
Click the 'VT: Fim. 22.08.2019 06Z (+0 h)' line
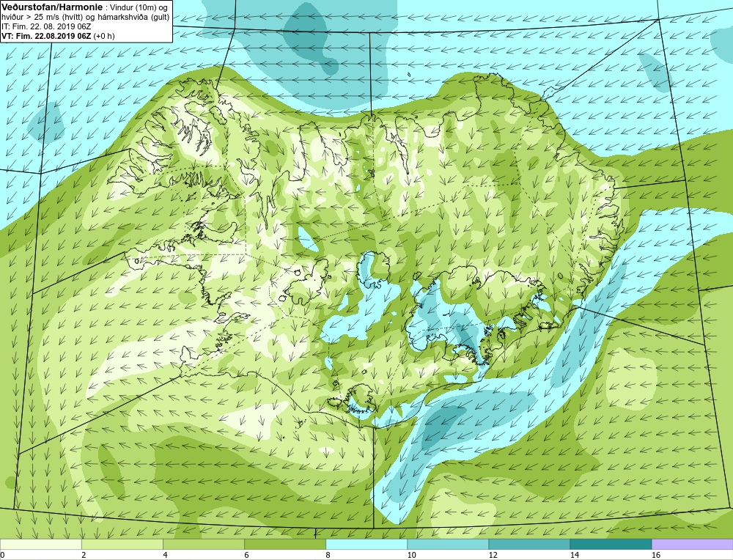(58, 36)
